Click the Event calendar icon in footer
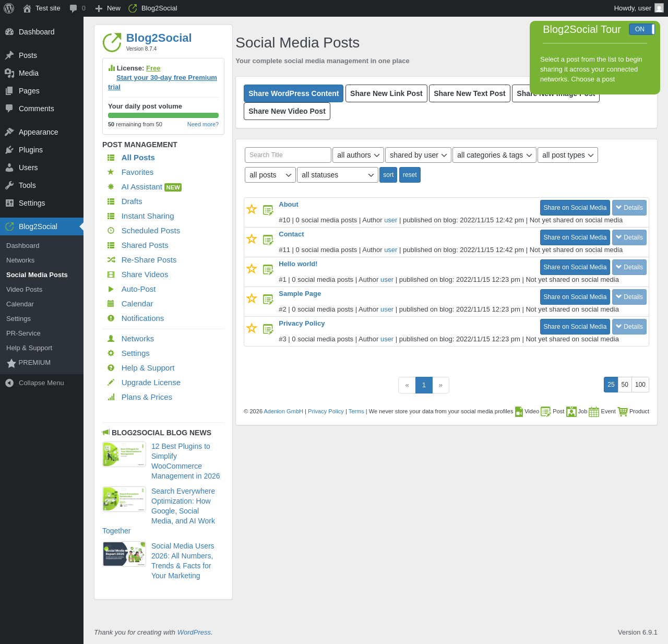The image size is (668, 644). point(594,412)
